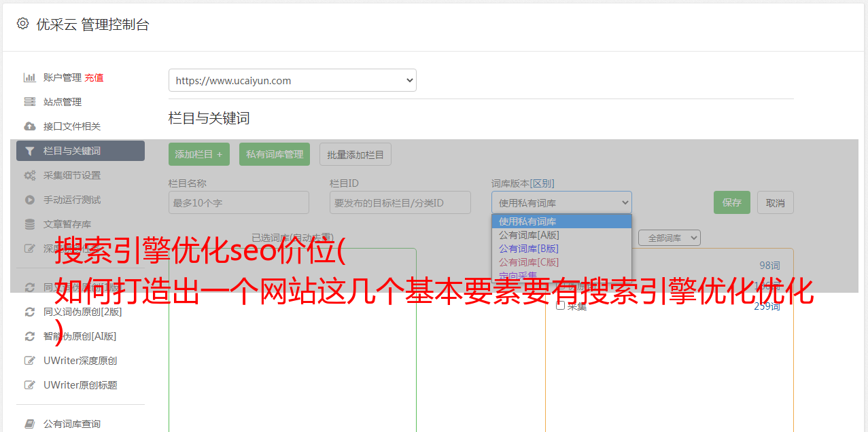The image size is (868, 432).
Task: Tick the 采集 checkbox
Action: 561,306
